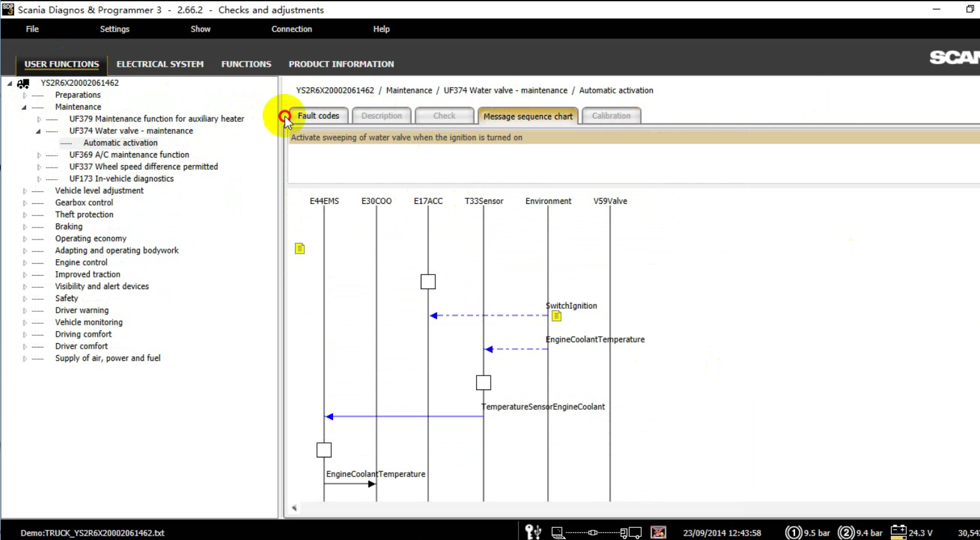Viewport: 980px width, 540px height.
Task: Click the Environment lifeline header
Action: (x=548, y=201)
